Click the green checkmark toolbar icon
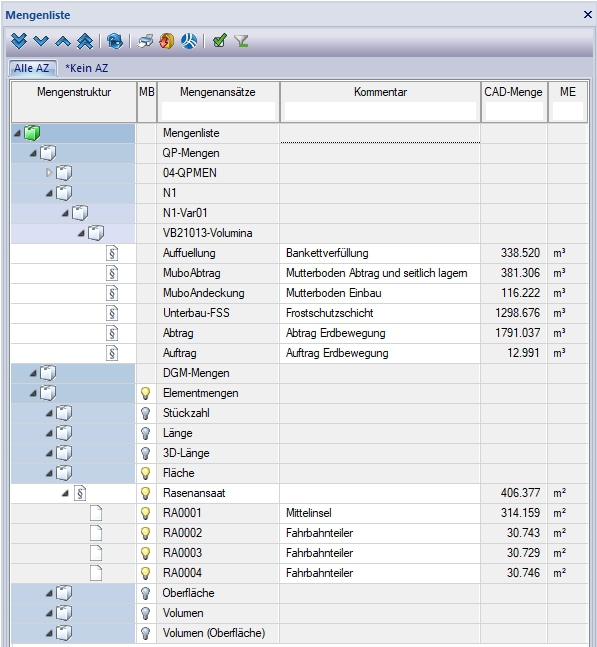 [x=219, y=40]
